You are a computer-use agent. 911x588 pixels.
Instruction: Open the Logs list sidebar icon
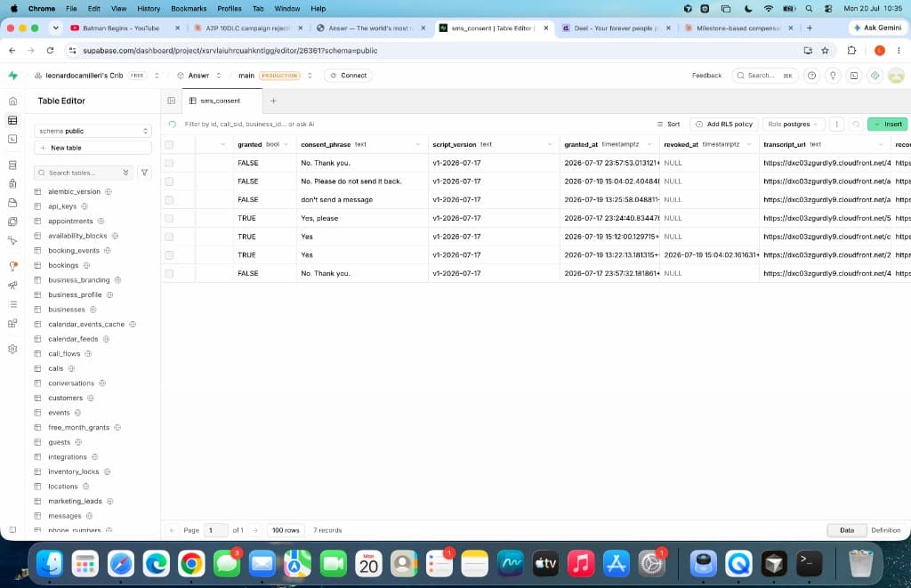pos(12,304)
